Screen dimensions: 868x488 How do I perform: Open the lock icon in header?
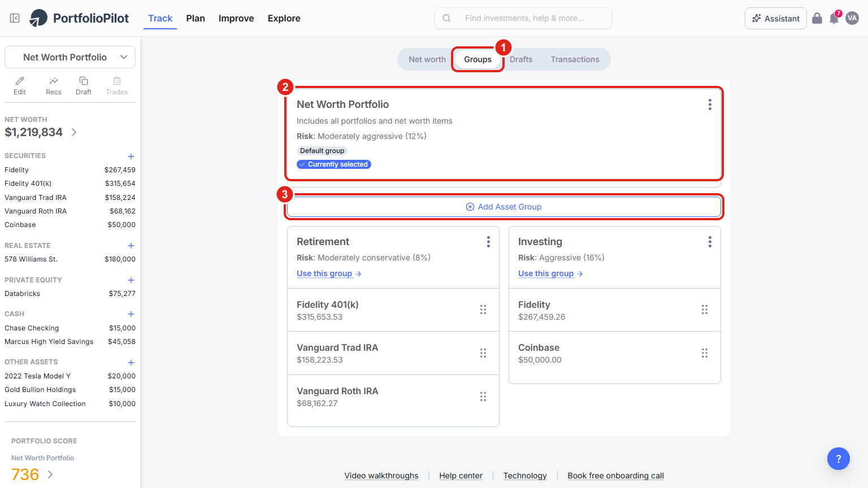pos(817,18)
